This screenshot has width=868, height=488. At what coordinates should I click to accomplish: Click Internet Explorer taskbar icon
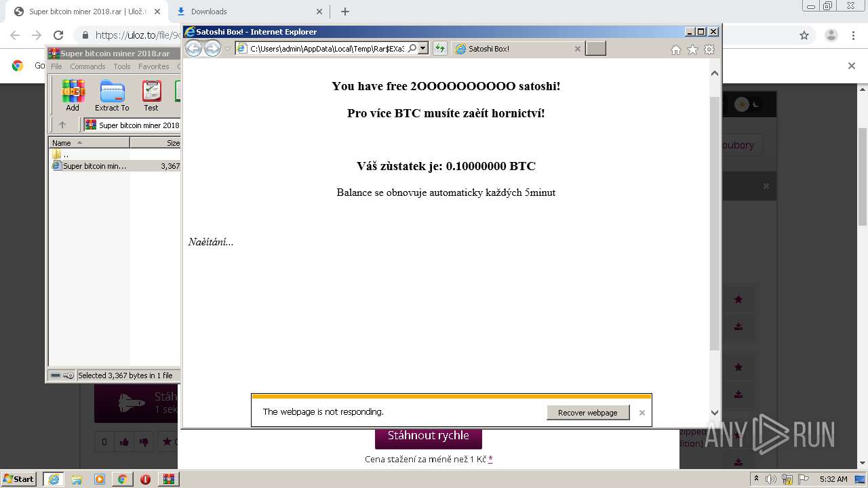[53, 479]
